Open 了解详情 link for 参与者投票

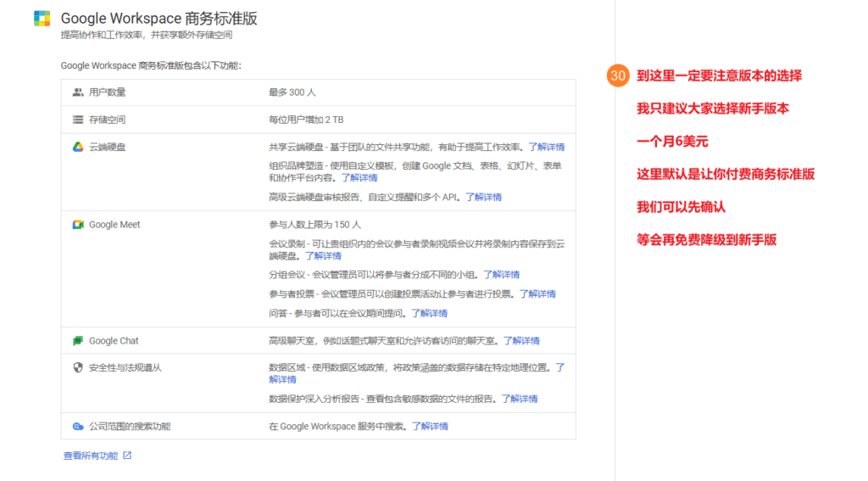point(537,294)
